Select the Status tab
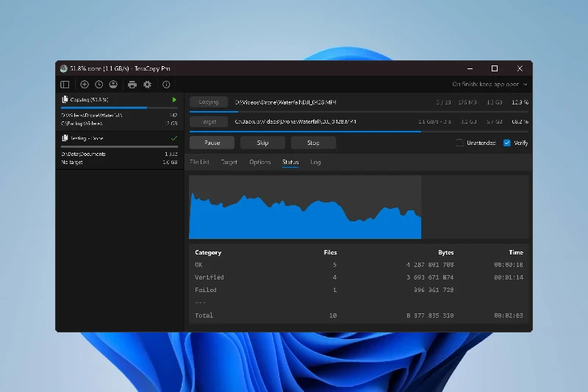The height and width of the screenshot is (392, 588). coord(290,162)
